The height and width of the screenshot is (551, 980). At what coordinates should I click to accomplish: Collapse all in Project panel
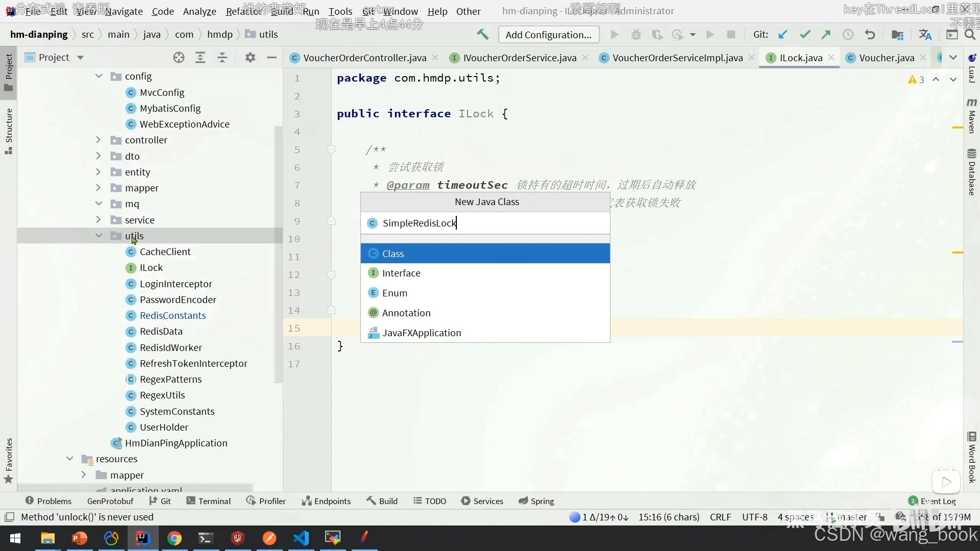tap(222, 58)
